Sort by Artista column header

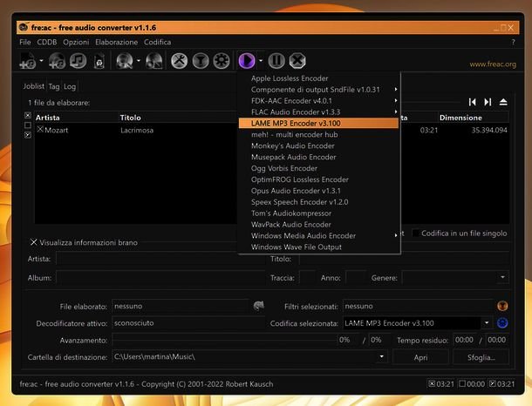click(x=76, y=118)
